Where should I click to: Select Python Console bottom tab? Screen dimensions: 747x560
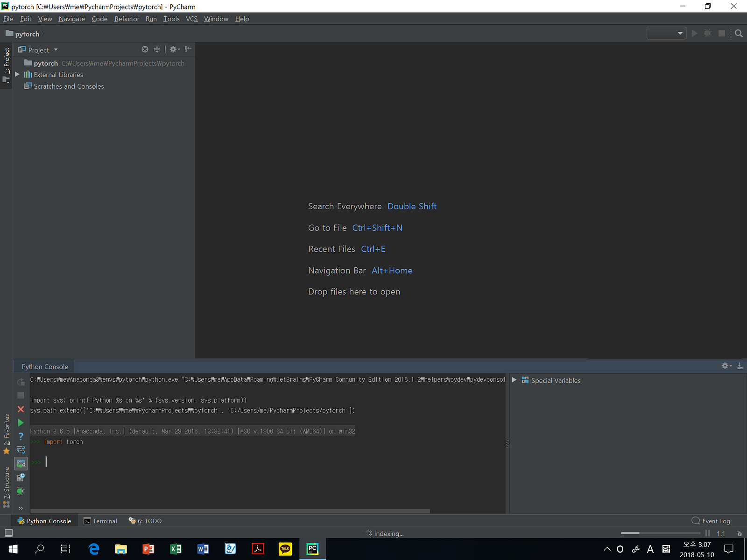pos(44,521)
